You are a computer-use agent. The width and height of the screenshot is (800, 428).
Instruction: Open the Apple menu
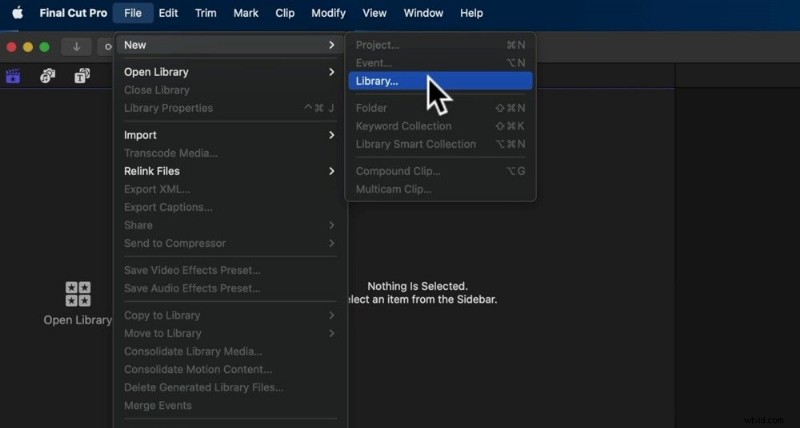tap(17, 13)
